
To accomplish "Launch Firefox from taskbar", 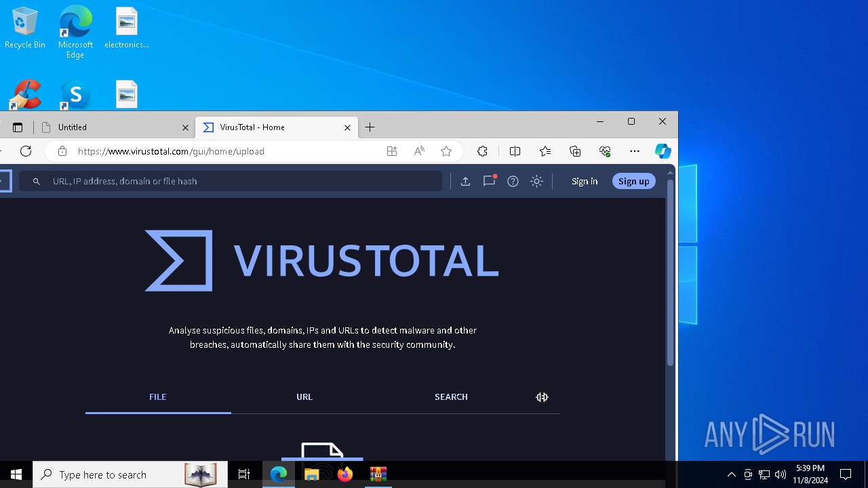I will coord(344,474).
